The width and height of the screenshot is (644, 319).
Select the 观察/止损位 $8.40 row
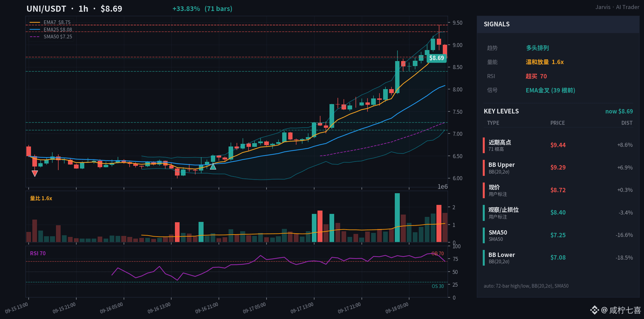(558, 213)
